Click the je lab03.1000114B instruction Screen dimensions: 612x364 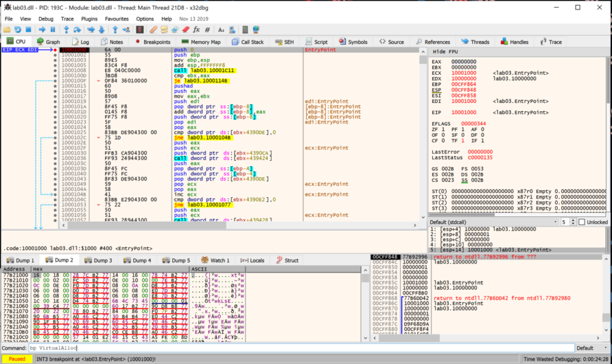tap(202, 81)
